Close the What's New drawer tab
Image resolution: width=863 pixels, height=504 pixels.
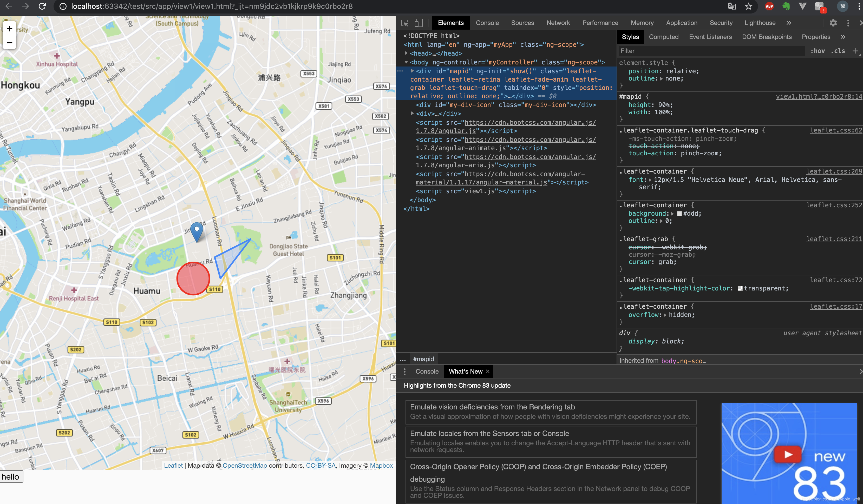click(488, 372)
